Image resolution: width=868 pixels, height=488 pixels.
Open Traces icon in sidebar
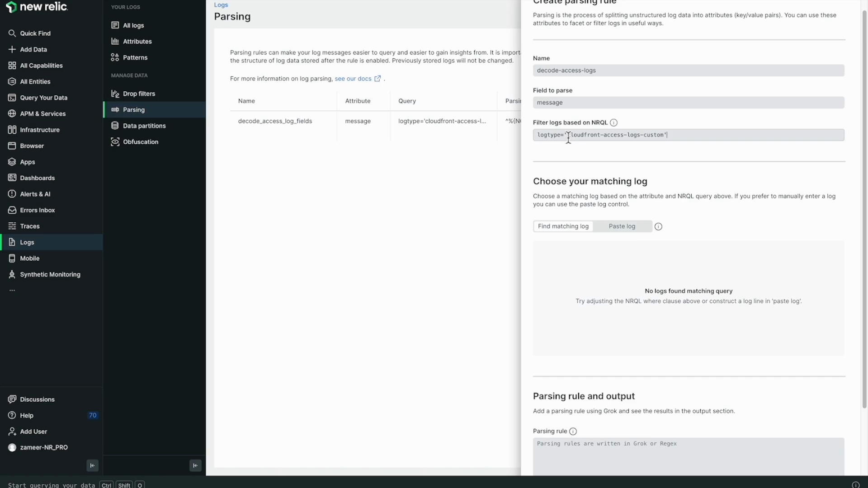12,226
